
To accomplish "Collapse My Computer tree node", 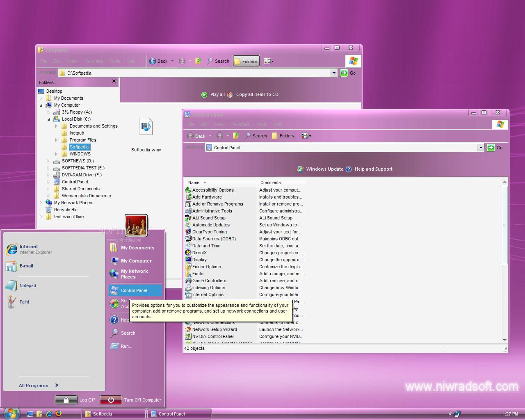I will [41, 105].
